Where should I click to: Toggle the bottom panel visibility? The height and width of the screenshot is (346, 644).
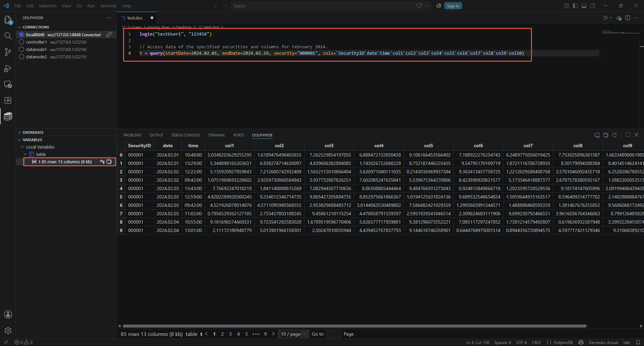tap(584, 6)
